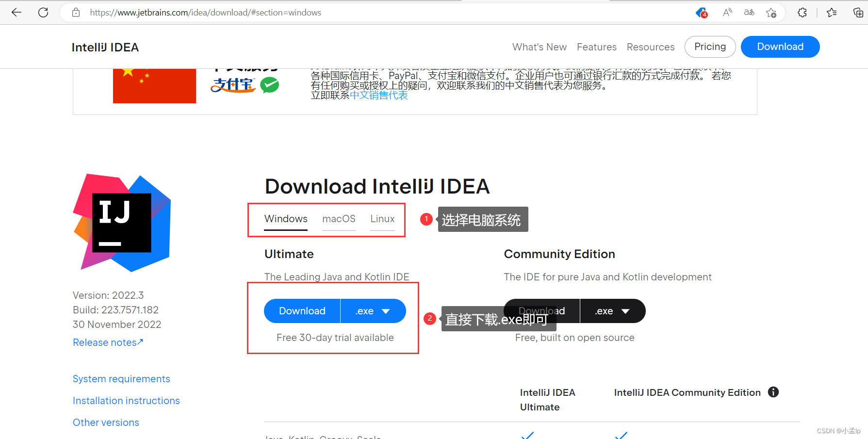This screenshot has height=439, width=868.
Task: Click the Version: 2022.3 text
Action: coord(108,295)
